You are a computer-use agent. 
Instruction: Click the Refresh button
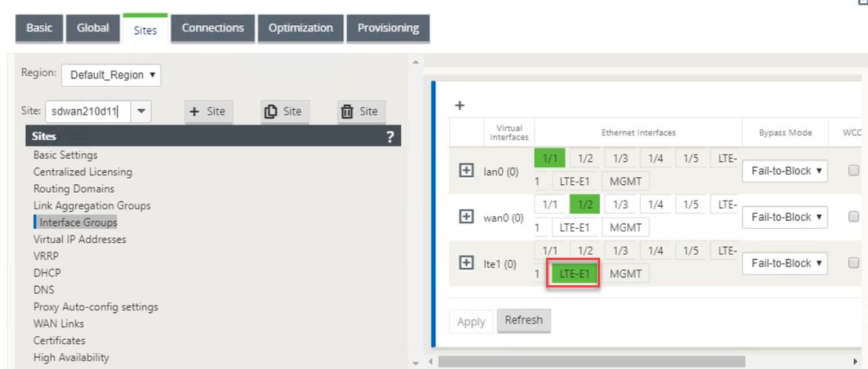tap(523, 320)
